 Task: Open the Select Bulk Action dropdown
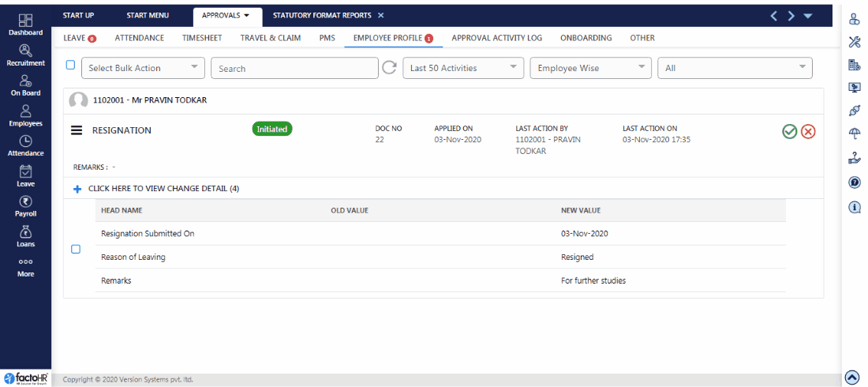(143, 68)
